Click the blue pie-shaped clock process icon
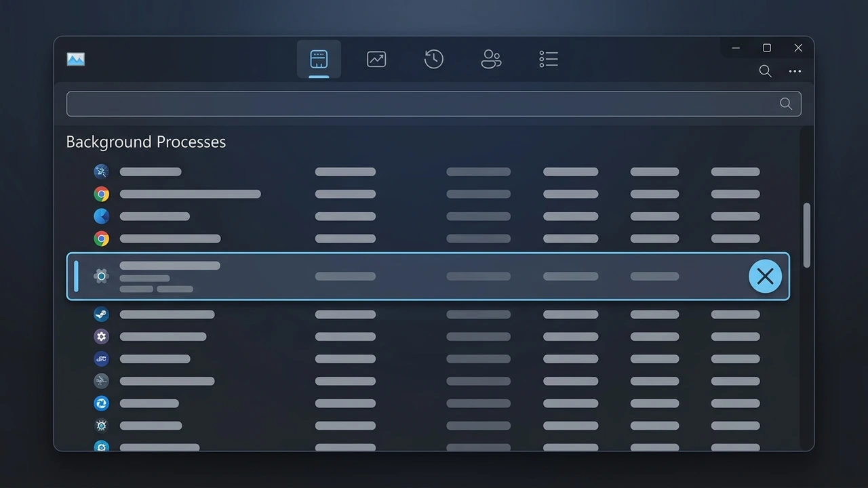The height and width of the screenshot is (488, 868). pyautogui.click(x=101, y=216)
